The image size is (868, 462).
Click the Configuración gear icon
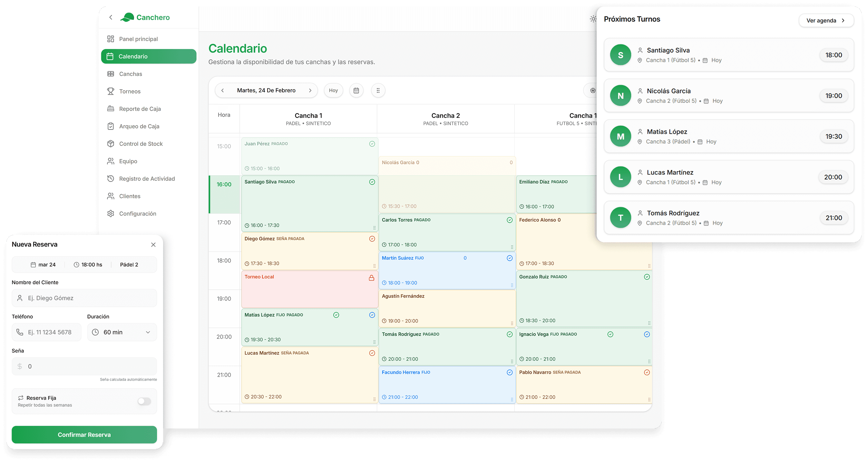111,214
